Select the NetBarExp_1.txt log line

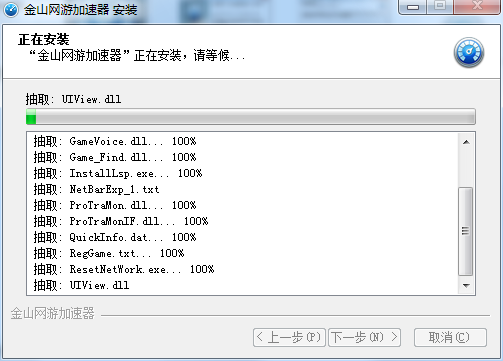96,189
